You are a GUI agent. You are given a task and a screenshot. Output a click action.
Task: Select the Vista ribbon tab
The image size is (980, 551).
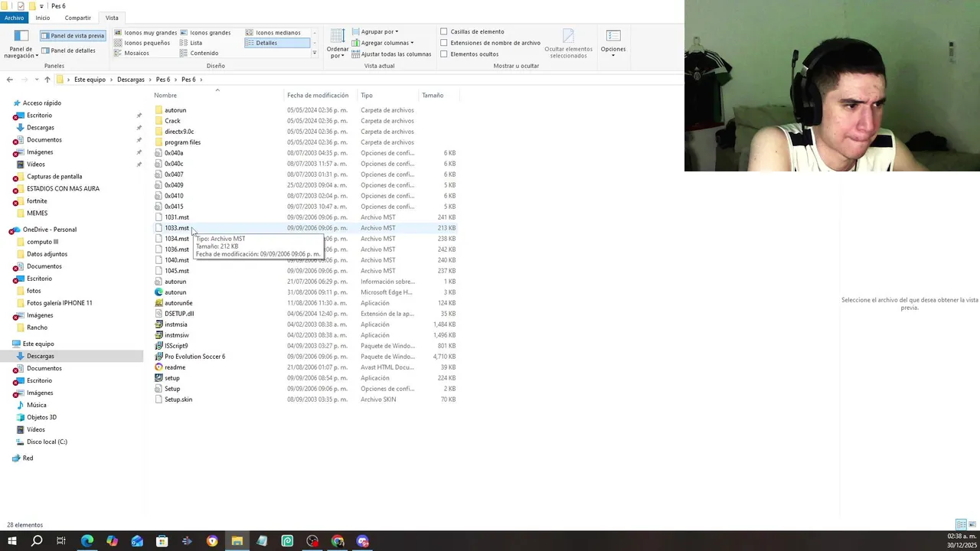click(x=112, y=18)
